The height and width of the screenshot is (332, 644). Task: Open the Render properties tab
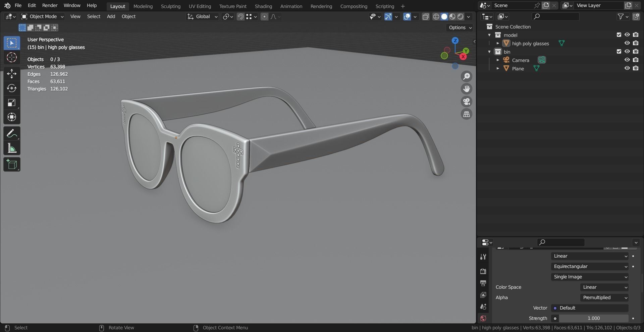[483, 271]
